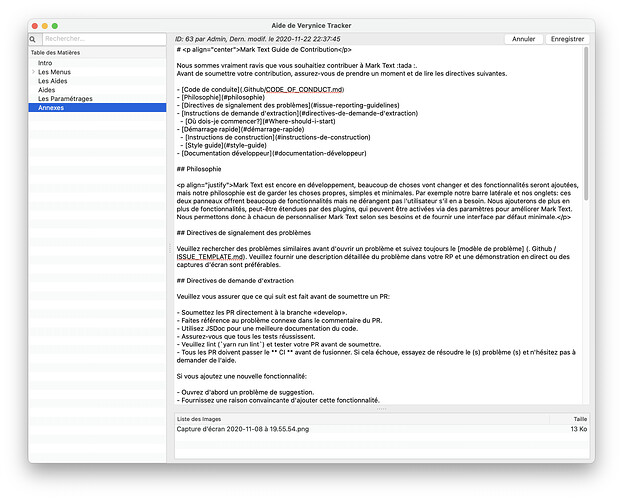Click the '## Directives de signalement des problèmes' line
The image size is (623, 500).
pos(244,233)
